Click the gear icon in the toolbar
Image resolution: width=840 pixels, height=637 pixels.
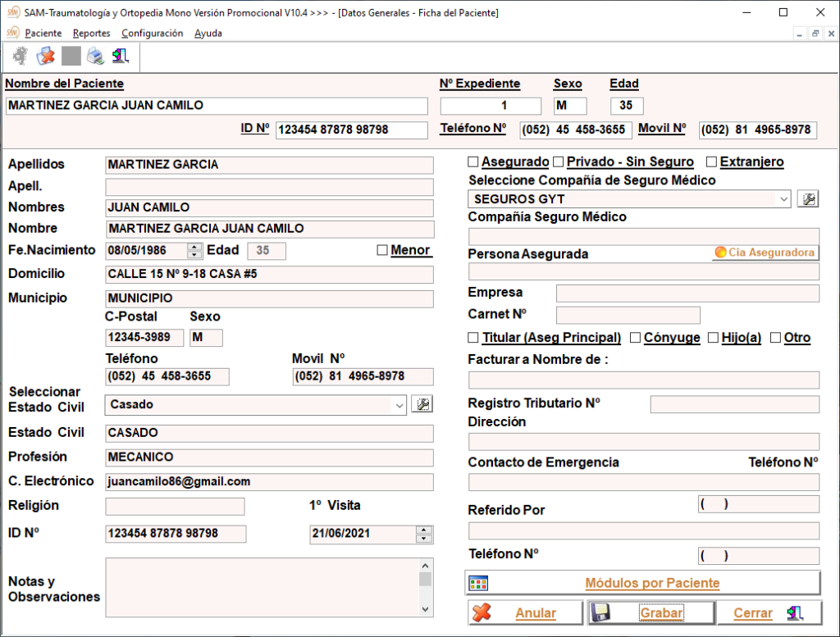pyautogui.click(x=21, y=57)
